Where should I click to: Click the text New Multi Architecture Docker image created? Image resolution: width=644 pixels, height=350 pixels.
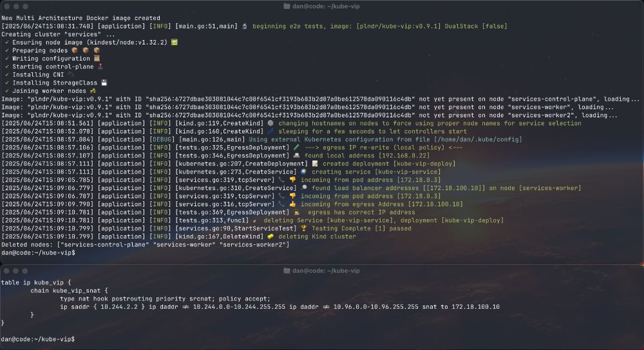(80, 18)
